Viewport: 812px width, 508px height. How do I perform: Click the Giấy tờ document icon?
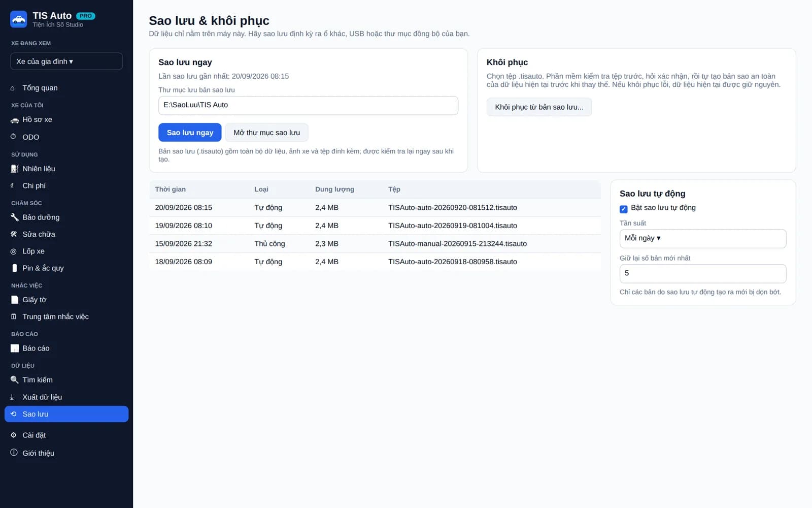coord(14,300)
